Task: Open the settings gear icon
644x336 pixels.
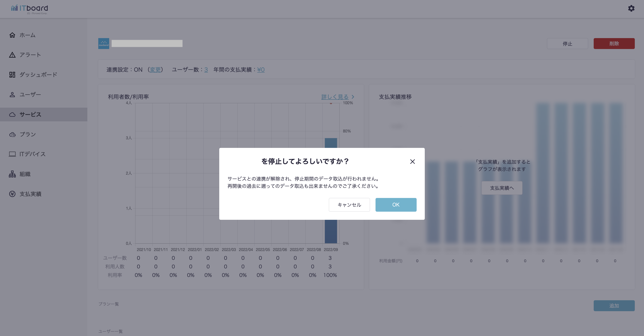Action: [631, 9]
